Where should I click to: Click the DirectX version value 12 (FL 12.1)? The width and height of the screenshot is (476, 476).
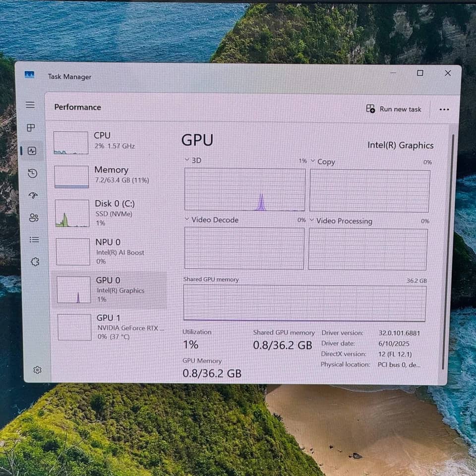[x=395, y=354]
